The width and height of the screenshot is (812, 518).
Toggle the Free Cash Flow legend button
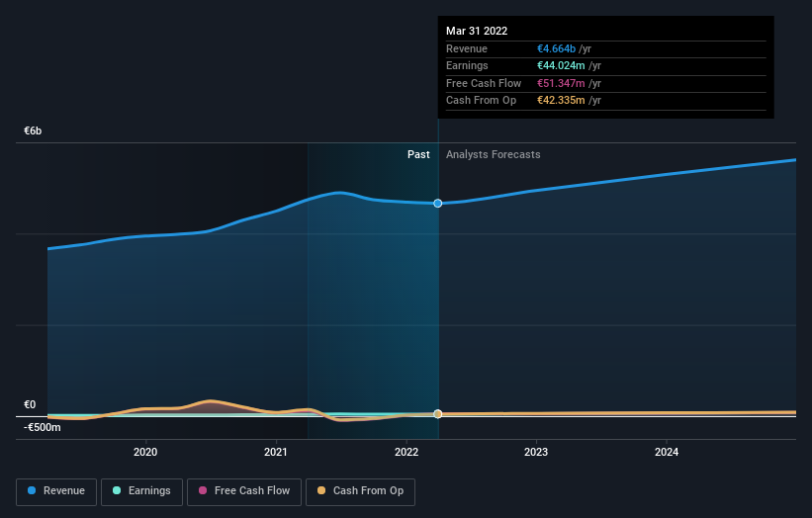coord(244,491)
